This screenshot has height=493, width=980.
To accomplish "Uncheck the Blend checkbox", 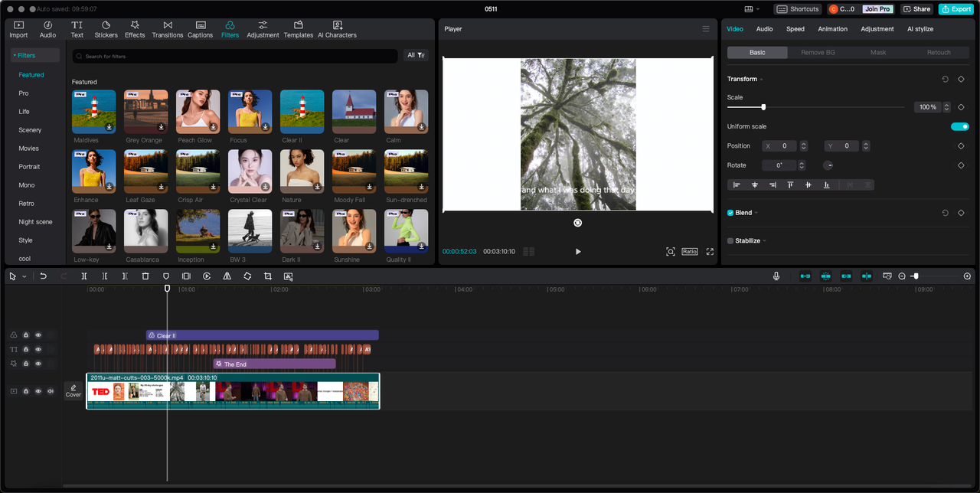I will click(x=730, y=213).
